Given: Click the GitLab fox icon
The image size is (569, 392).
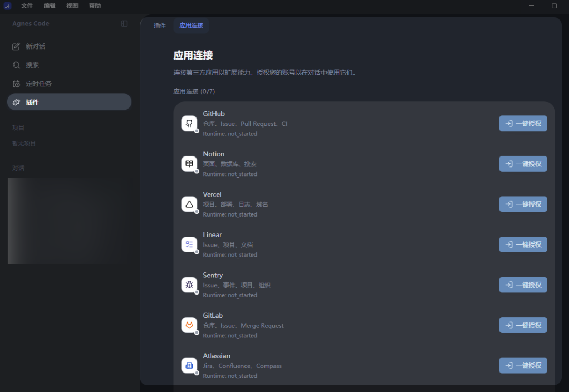Looking at the screenshot, I should click(x=189, y=325).
